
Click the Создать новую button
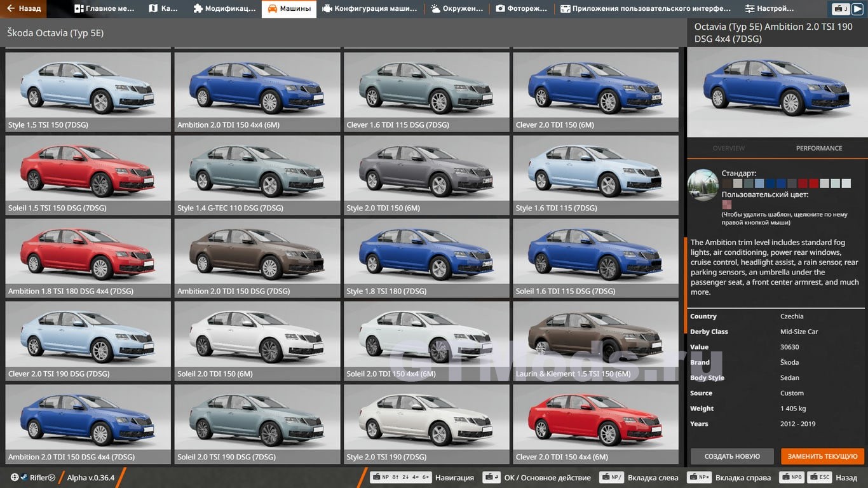[x=732, y=456]
